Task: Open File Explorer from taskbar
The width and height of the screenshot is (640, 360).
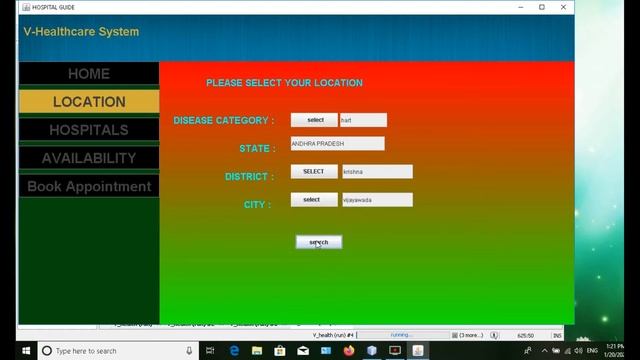Action: [x=257, y=351]
